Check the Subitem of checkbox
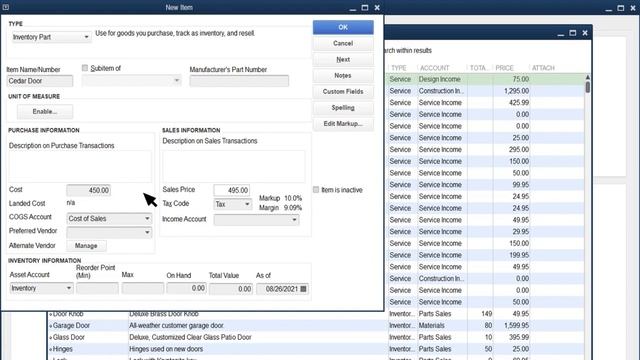This screenshot has height=360, width=640. (85, 68)
